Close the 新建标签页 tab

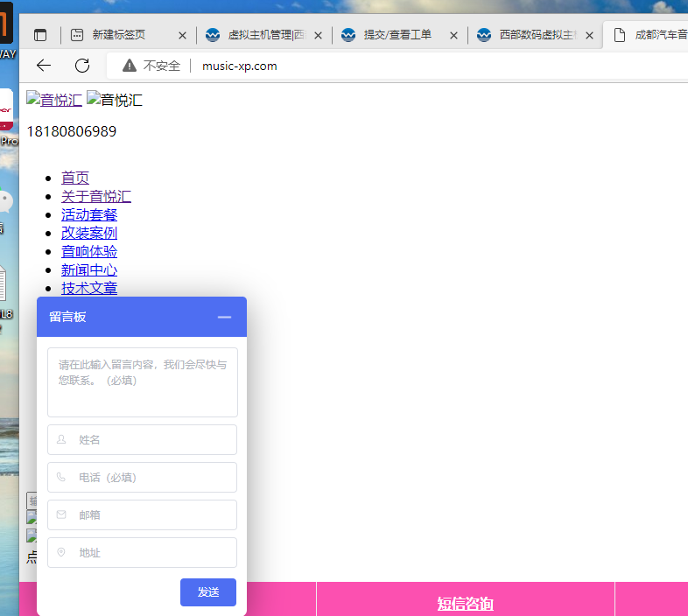183,36
